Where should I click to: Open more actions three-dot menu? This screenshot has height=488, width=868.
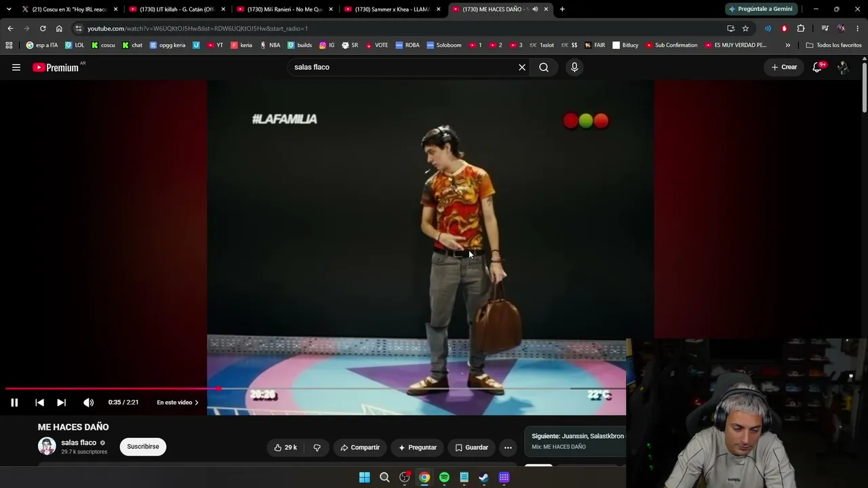tap(508, 447)
